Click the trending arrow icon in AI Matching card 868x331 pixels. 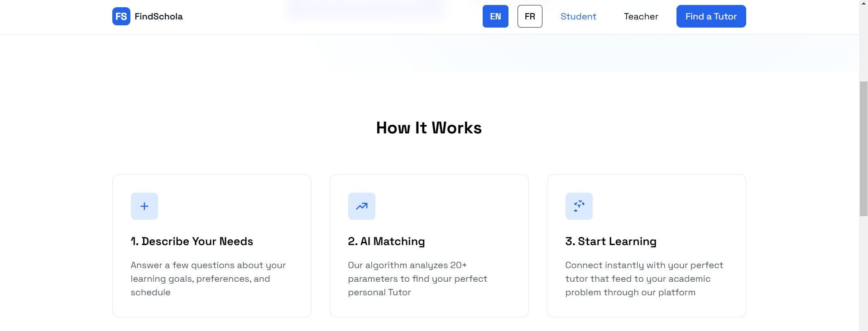coord(361,206)
